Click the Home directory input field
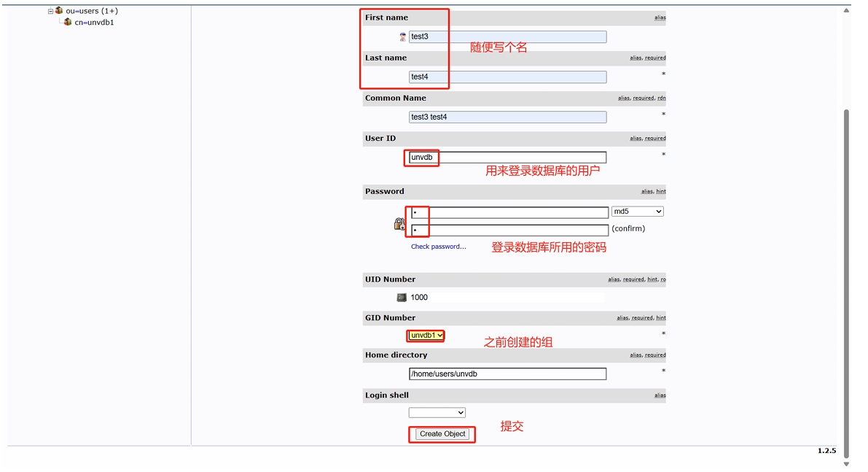868x472 pixels. (x=507, y=374)
